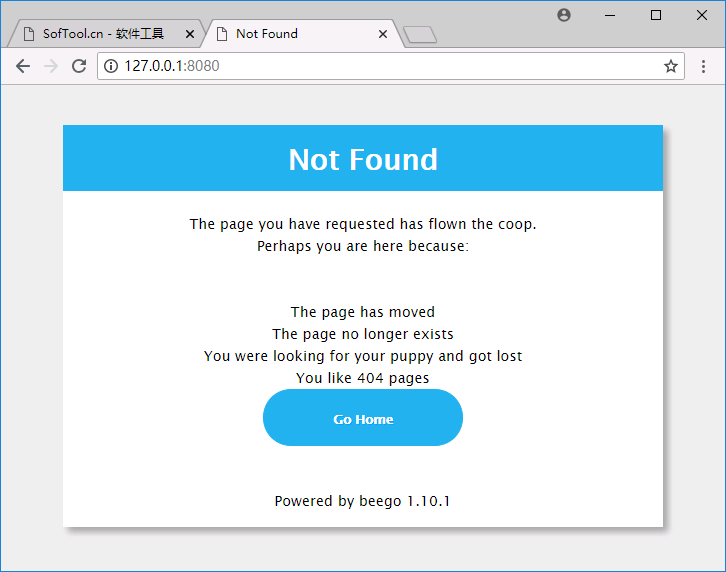Close the browser window
Viewport: 726px width, 572px height.
pyautogui.click(x=701, y=15)
